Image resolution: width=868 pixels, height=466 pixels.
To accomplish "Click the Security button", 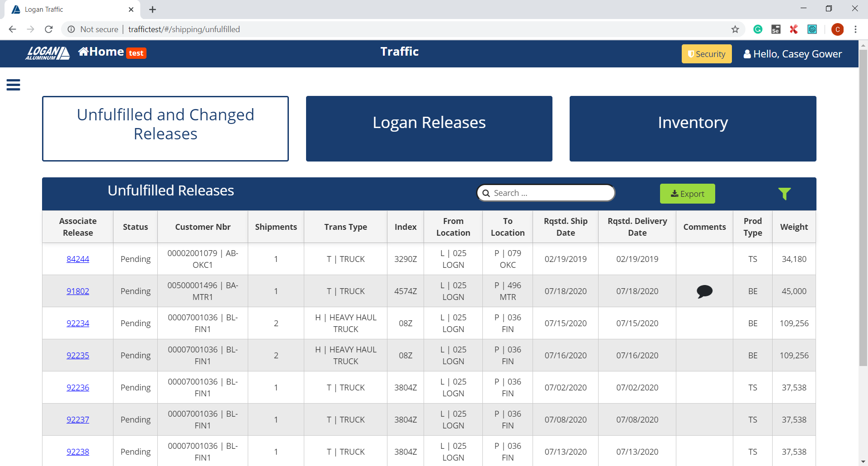I will click(x=707, y=54).
